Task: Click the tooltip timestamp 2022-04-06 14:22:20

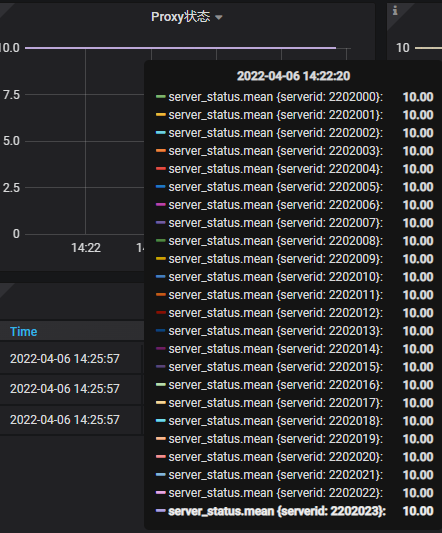Action: pyautogui.click(x=293, y=76)
